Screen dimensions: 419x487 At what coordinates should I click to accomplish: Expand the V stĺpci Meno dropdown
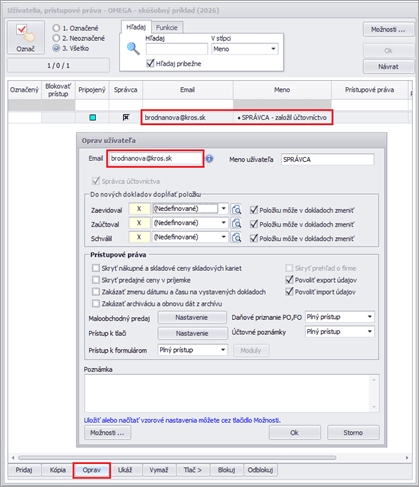[x=273, y=49]
